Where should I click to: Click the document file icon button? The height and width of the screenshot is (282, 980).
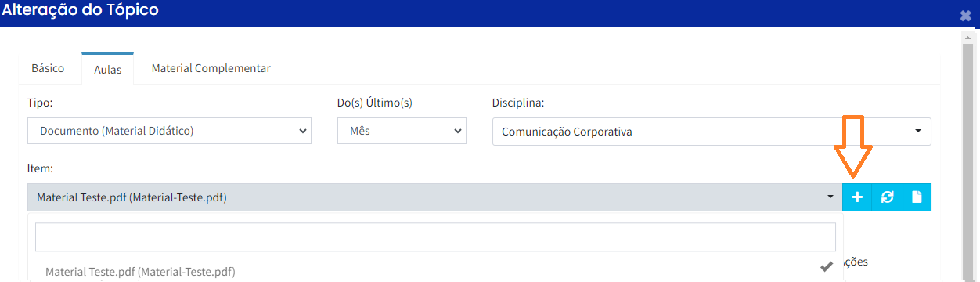pos(917,197)
